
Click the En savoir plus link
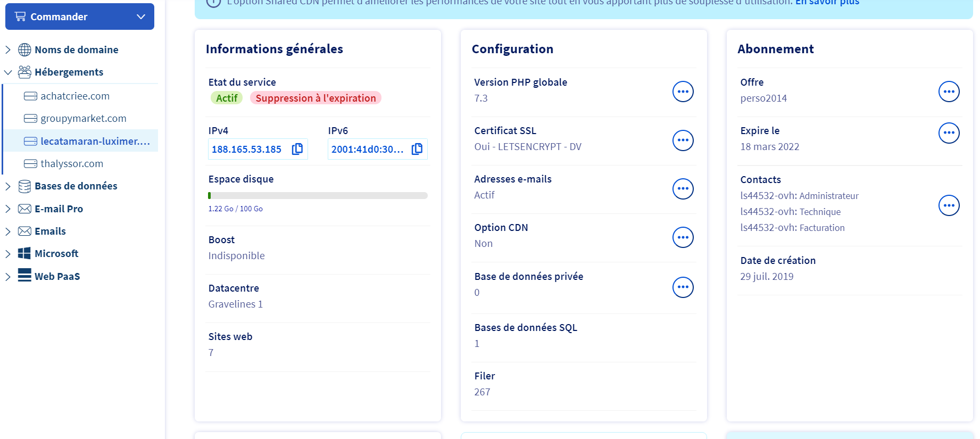(x=827, y=3)
